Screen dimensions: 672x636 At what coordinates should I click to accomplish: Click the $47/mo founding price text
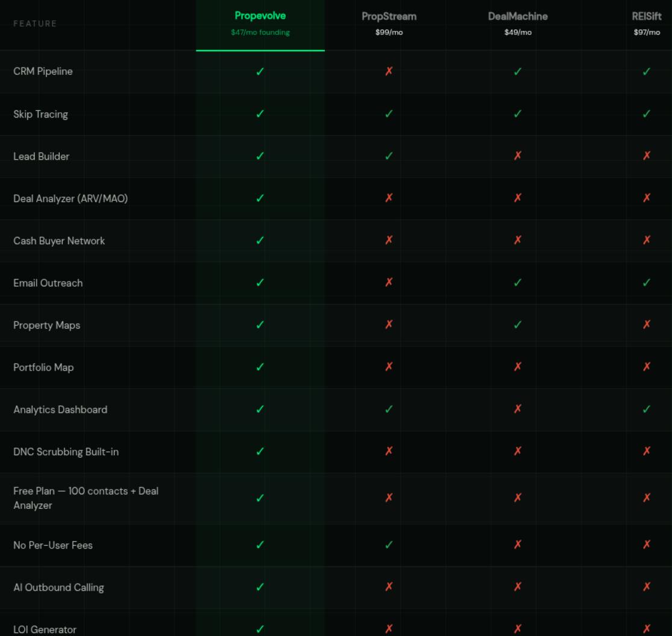click(x=260, y=32)
